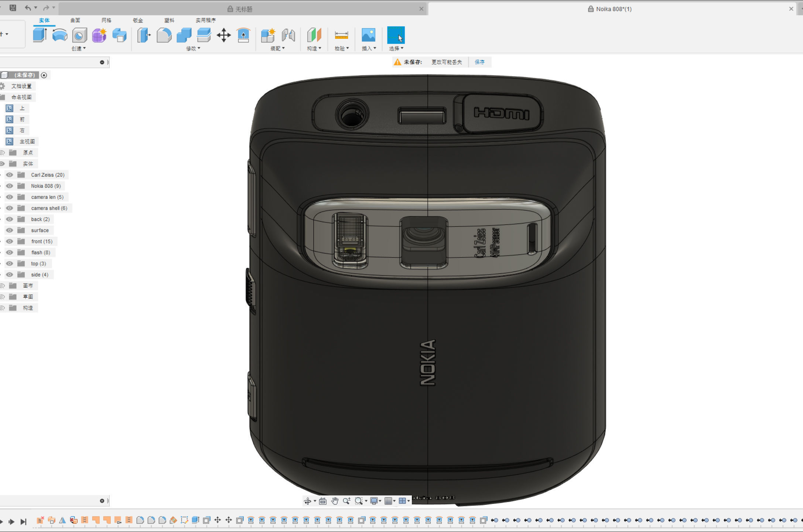Viewport: 803px width, 532px height.
Task: Save the document with the floppy icon
Action: [x=13, y=8]
